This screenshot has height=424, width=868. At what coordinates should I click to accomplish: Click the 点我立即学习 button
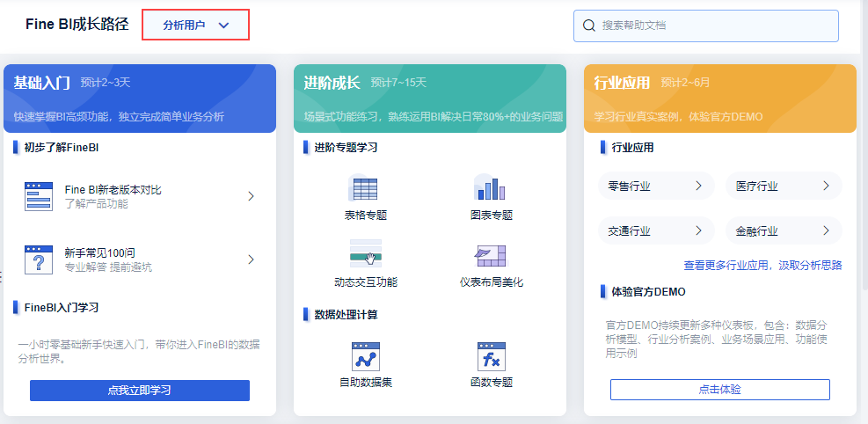tap(140, 391)
